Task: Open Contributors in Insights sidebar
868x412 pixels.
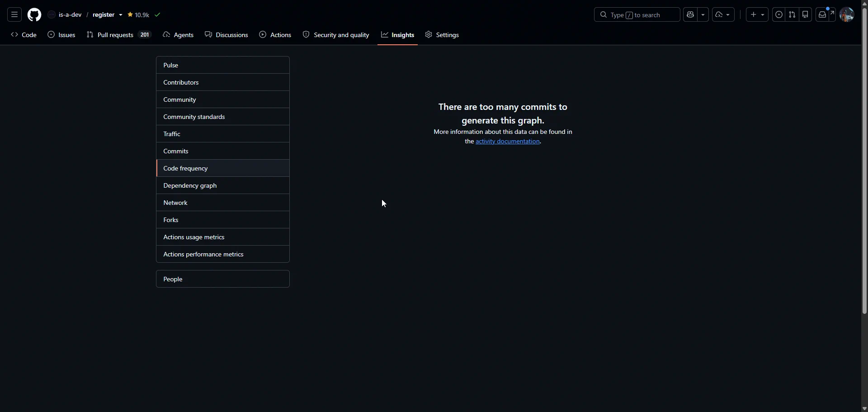Action: [x=223, y=82]
